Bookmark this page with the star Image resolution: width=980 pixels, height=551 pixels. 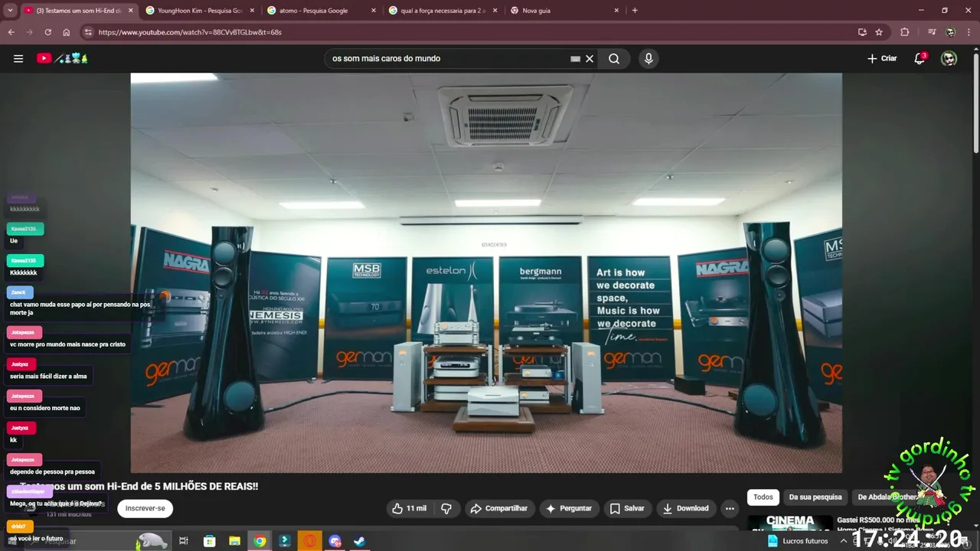(879, 32)
